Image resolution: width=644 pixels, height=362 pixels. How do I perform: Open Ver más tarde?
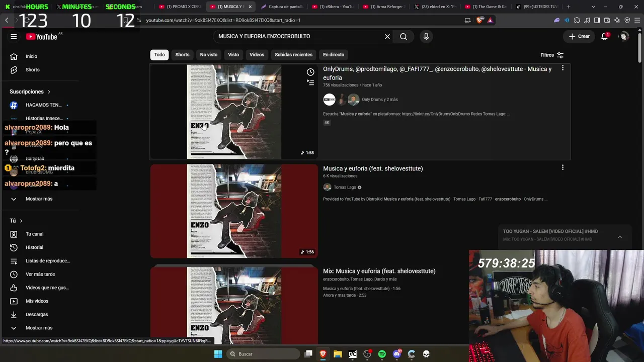pos(40,275)
